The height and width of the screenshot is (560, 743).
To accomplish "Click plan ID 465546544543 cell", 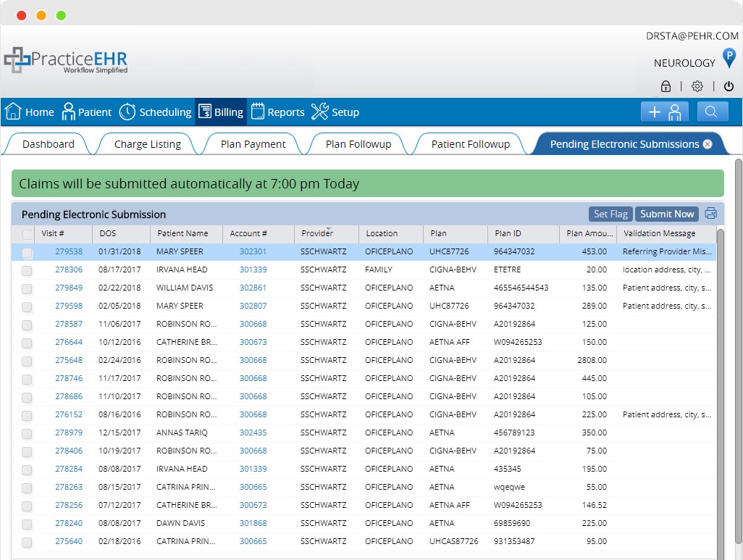I will 521,288.
